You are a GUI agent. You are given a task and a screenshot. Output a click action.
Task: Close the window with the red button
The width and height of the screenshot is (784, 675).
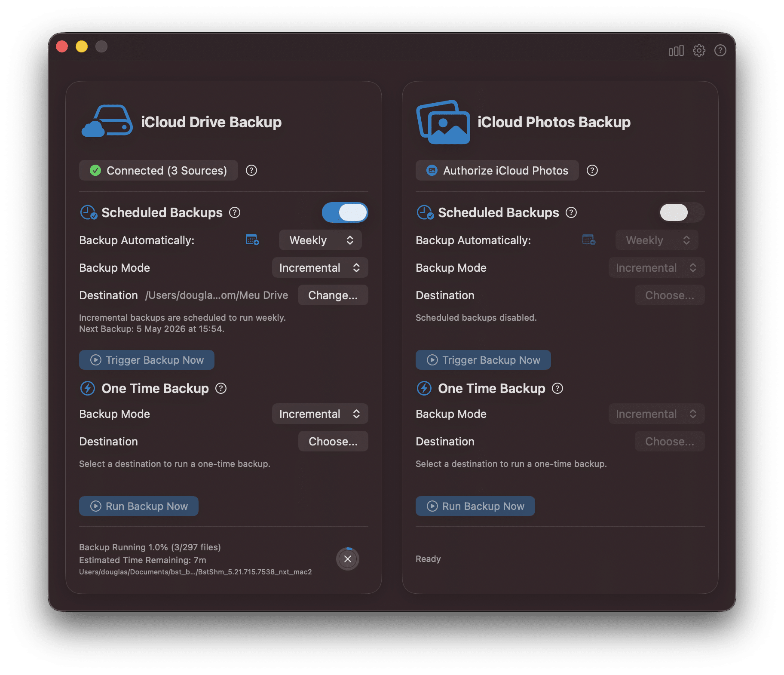tap(62, 46)
